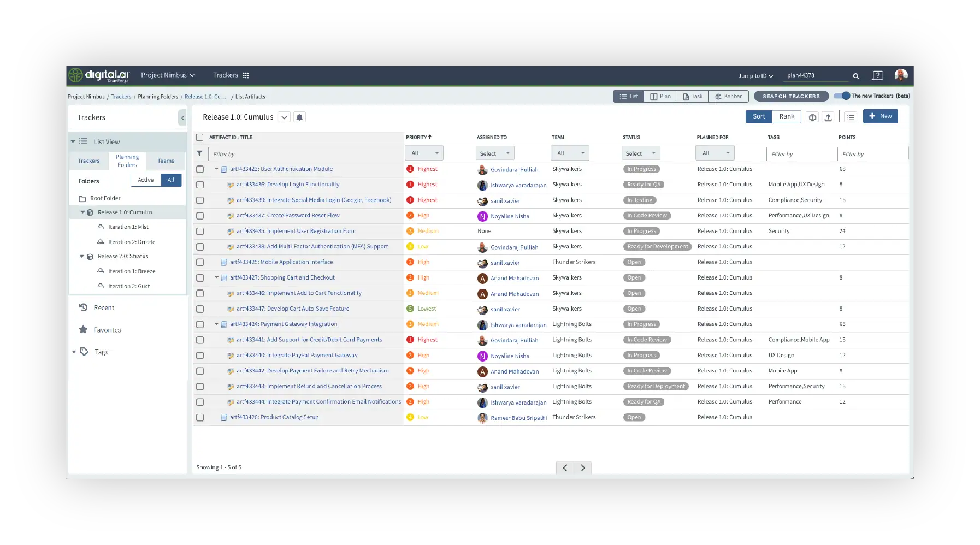Toggle the new Trackers beta switch
This screenshot has width=980, height=545.
click(x=842, y=96)
